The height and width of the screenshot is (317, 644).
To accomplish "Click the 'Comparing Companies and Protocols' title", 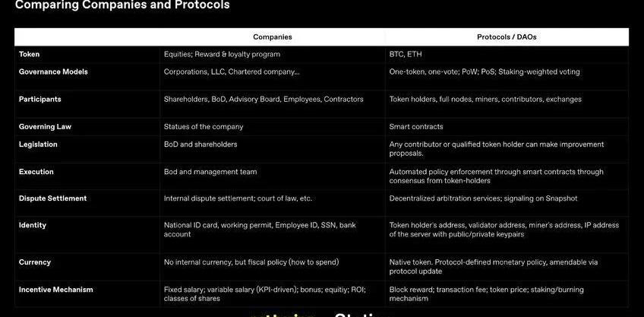I will [x=122, y=6].
